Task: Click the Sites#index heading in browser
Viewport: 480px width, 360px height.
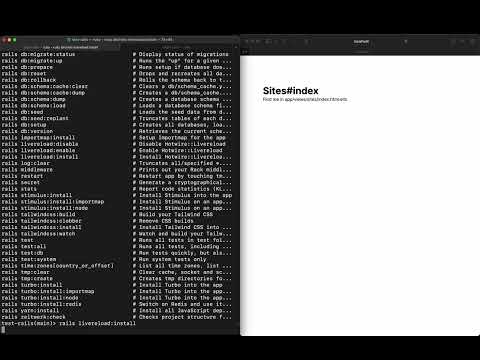Action: (291, 91)
